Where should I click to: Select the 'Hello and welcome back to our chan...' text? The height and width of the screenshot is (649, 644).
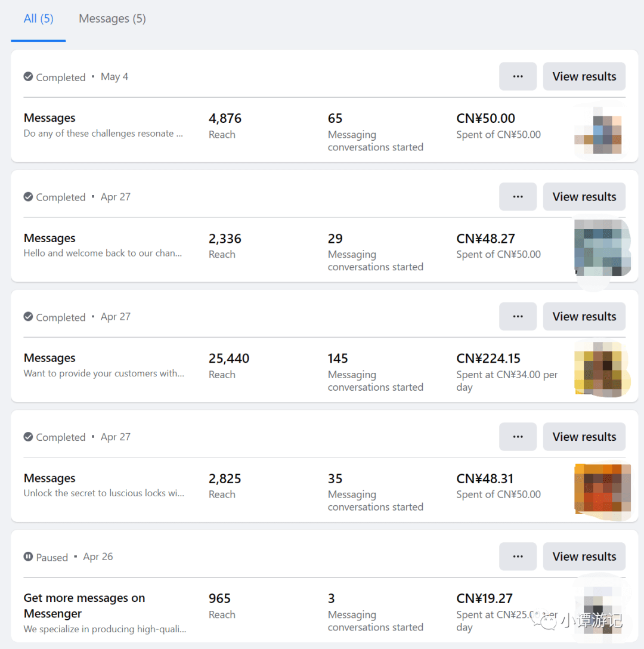click(x=103, y=253)
